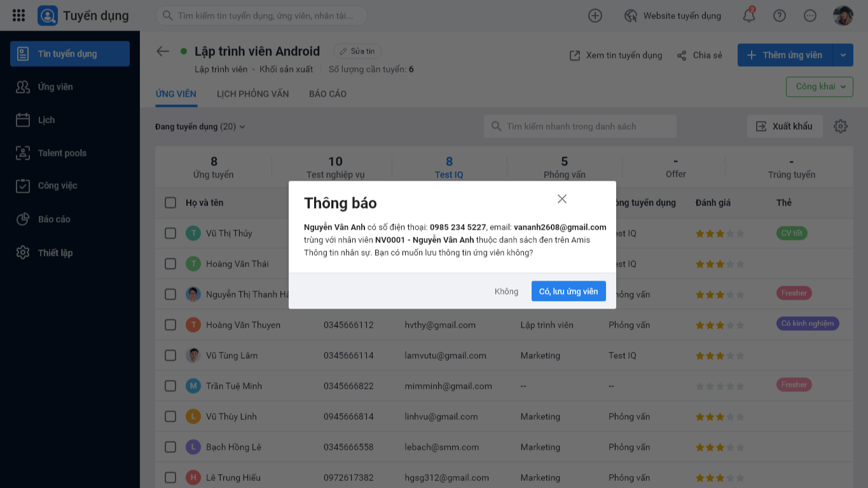Check the box beside Bạch Hồng Lê
The image size is (868, 488).
170,447
